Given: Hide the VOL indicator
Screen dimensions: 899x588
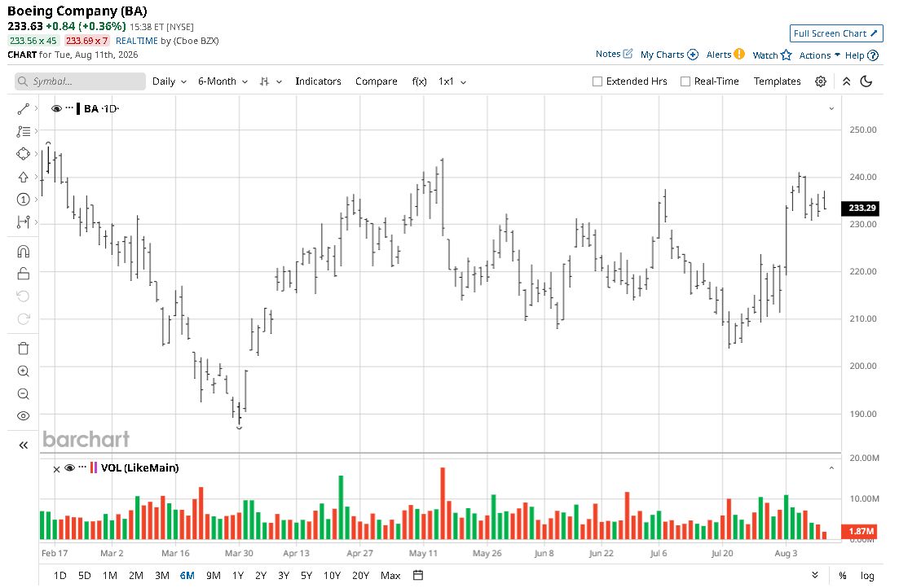Looking at the screenshot, I should pyautogui.click(x=70, y=467).
